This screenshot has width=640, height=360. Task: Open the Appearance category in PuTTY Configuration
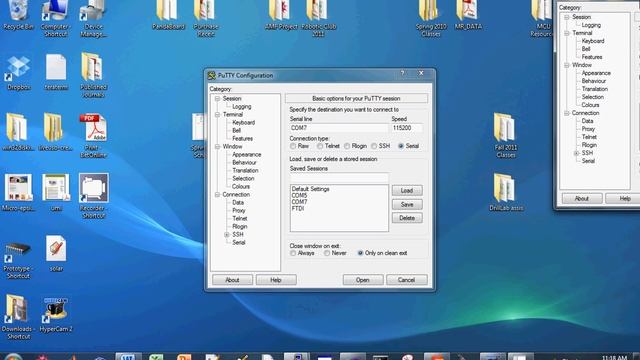pyautogui.click(x=247, y=155)
